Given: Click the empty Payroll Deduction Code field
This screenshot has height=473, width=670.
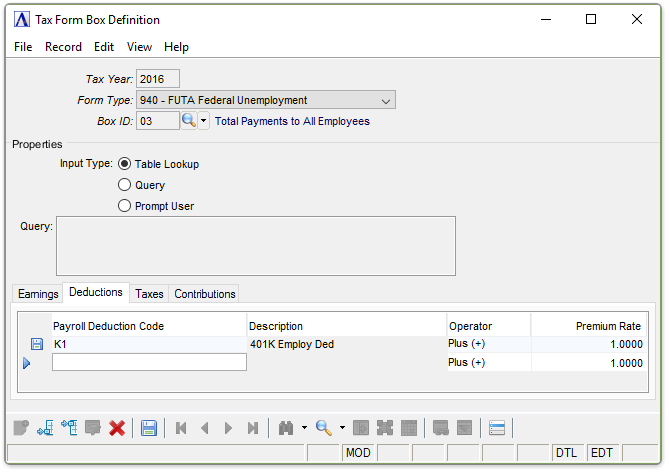Looking at the screenshot, I should pos(149,362).
